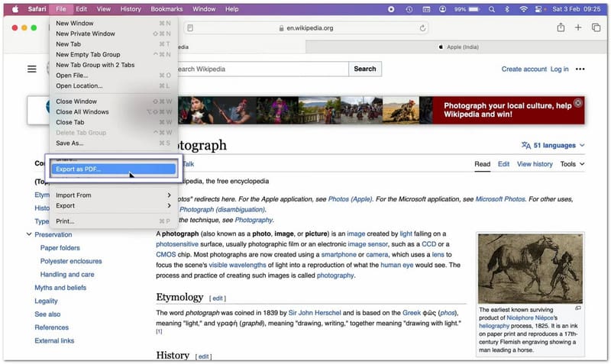The width and height of the screenshot is (611, 364).
Task: Expand Import From submenu
Action: coord(113,195)
